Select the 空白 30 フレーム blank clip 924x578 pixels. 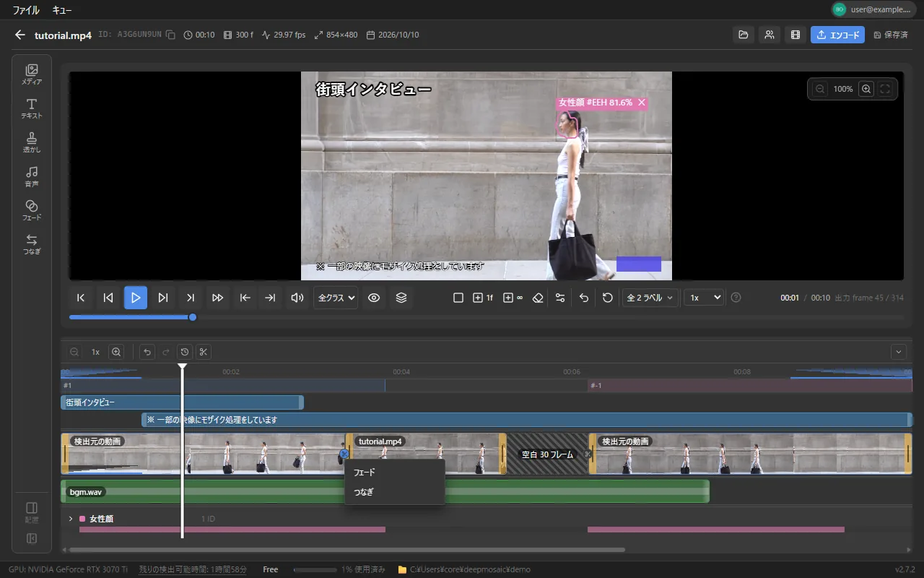pyautogui.click(x=547, y=454)
